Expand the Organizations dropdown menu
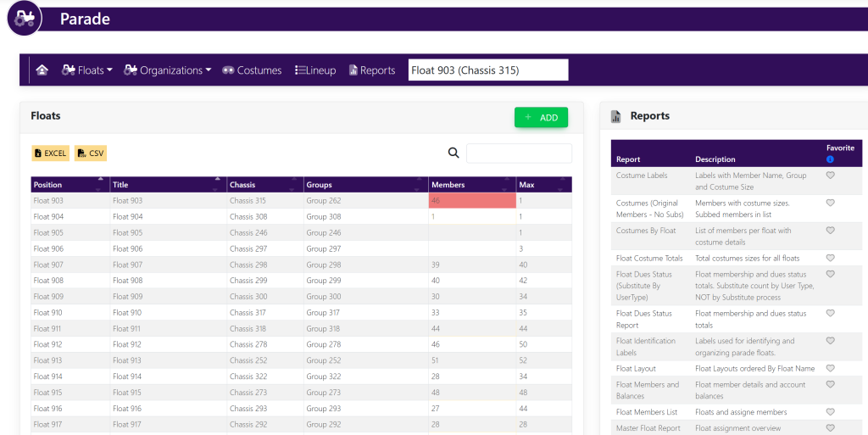The height and width of the screenshot is (435, 868). 168,70
